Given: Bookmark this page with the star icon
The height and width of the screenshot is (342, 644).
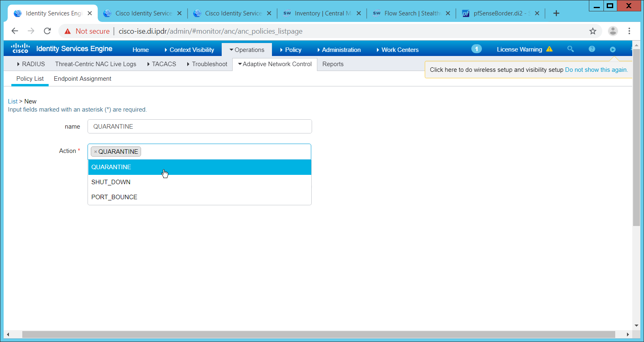Looking at the screenshot, I should 593,31.
